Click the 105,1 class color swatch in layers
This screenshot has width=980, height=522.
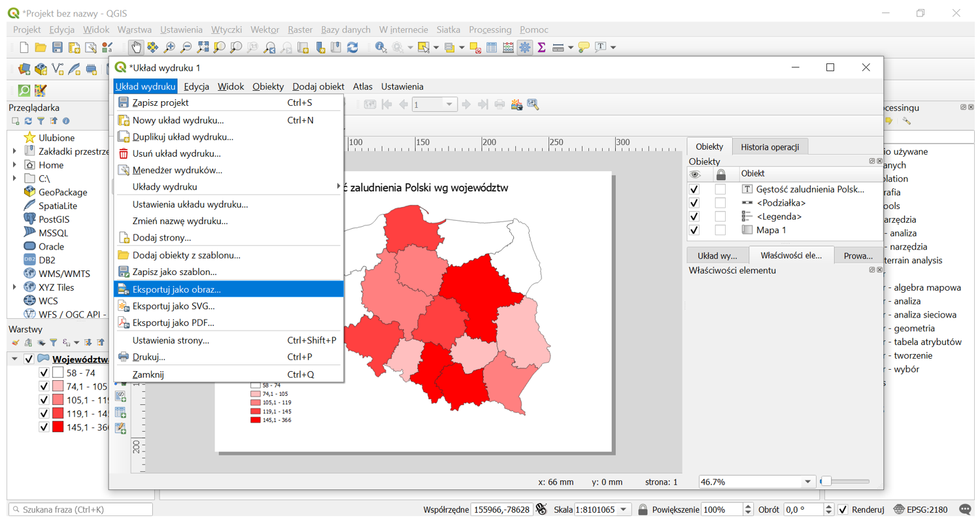(x=58, y=400)
